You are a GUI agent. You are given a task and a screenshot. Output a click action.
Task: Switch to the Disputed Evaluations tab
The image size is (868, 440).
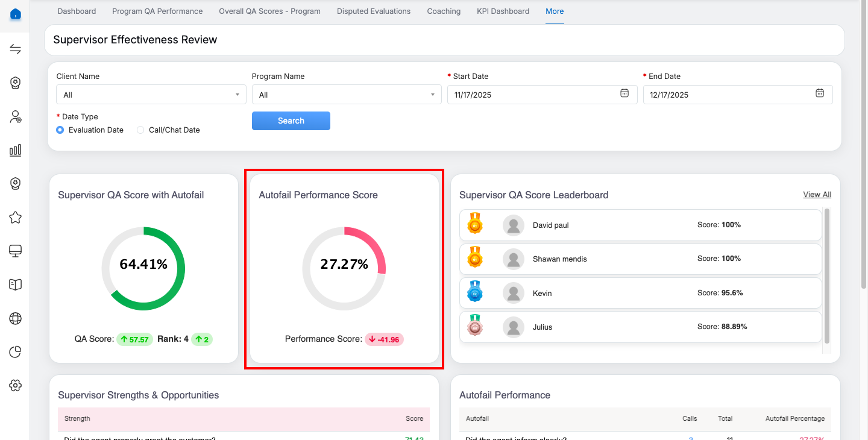click(374, 11)
